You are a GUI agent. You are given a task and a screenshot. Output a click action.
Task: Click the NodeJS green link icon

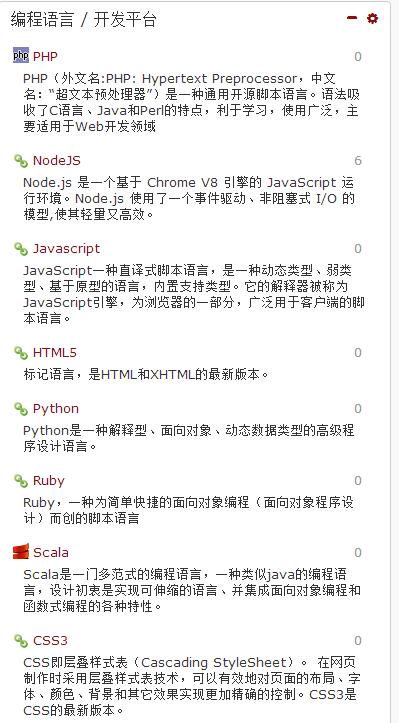(x=21, y=160)
